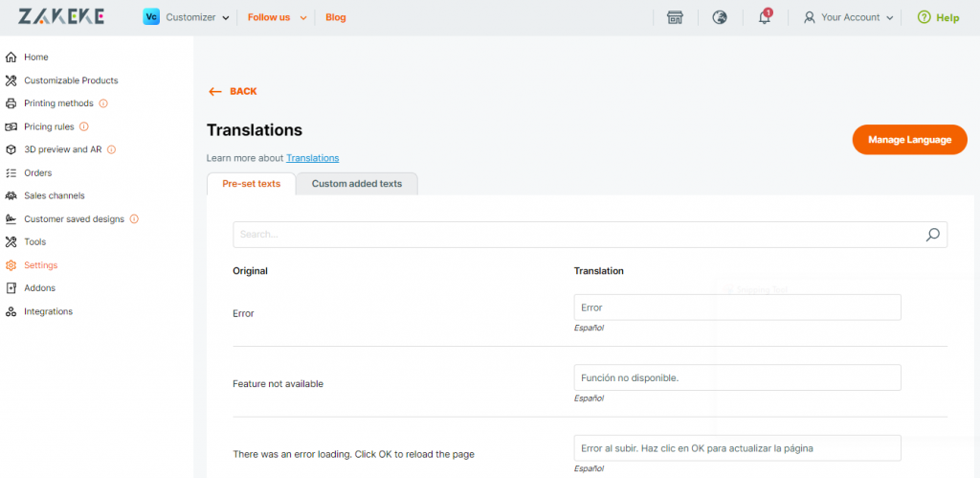Click the Printing methods printer icon
The height and width of the screenshot is (478, 980).
pyautogui.click(x=11, y=103)
